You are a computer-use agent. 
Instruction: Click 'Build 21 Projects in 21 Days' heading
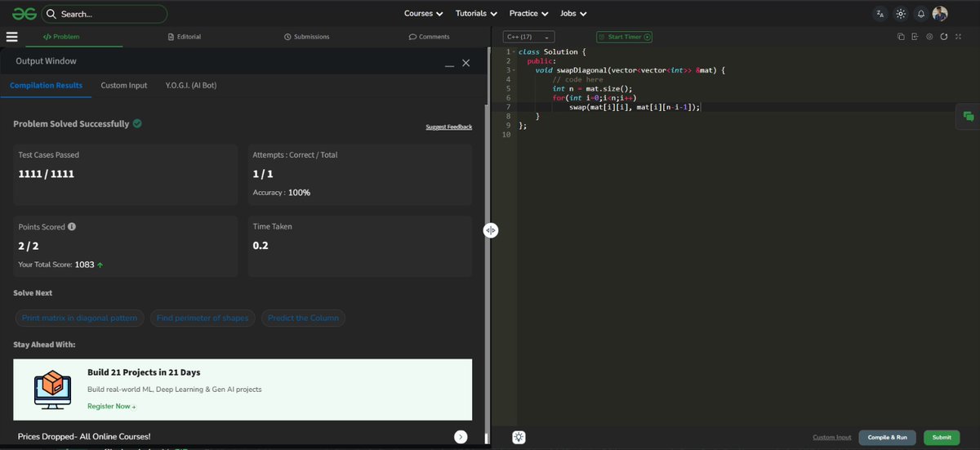[144, 372]
